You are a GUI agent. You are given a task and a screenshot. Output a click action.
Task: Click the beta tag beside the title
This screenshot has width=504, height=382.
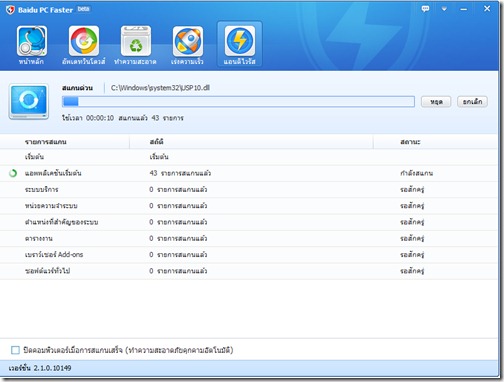tap(83, 9)
